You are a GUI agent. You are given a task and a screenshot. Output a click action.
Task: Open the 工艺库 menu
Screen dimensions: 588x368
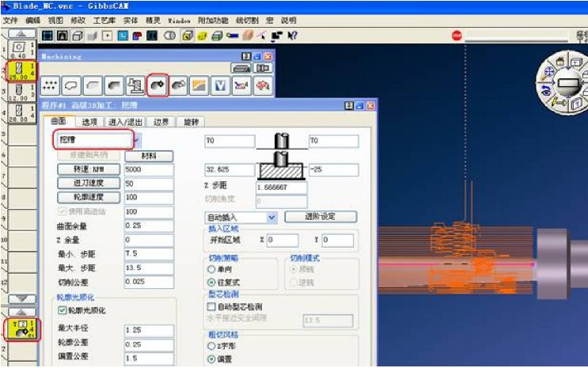pos(104,20)
